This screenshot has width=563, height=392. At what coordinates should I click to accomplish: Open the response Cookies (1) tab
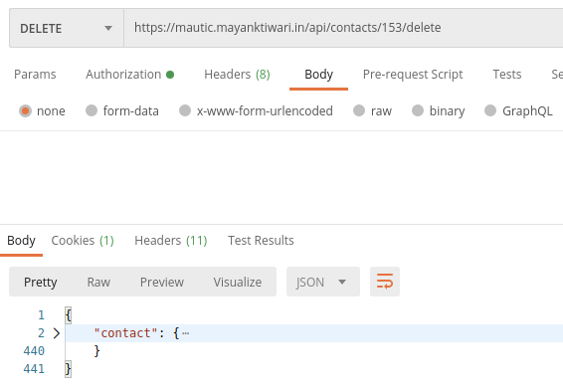83,241
